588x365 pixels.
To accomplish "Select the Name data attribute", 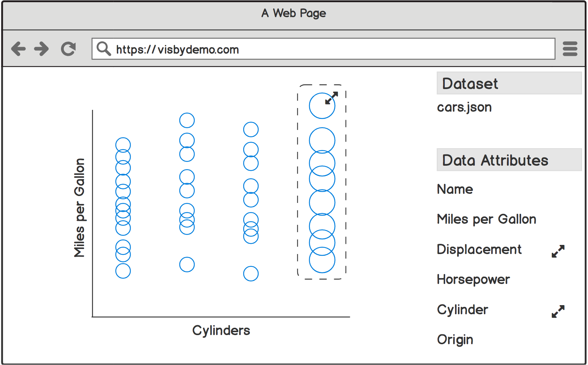I will [x=455, y=189].
